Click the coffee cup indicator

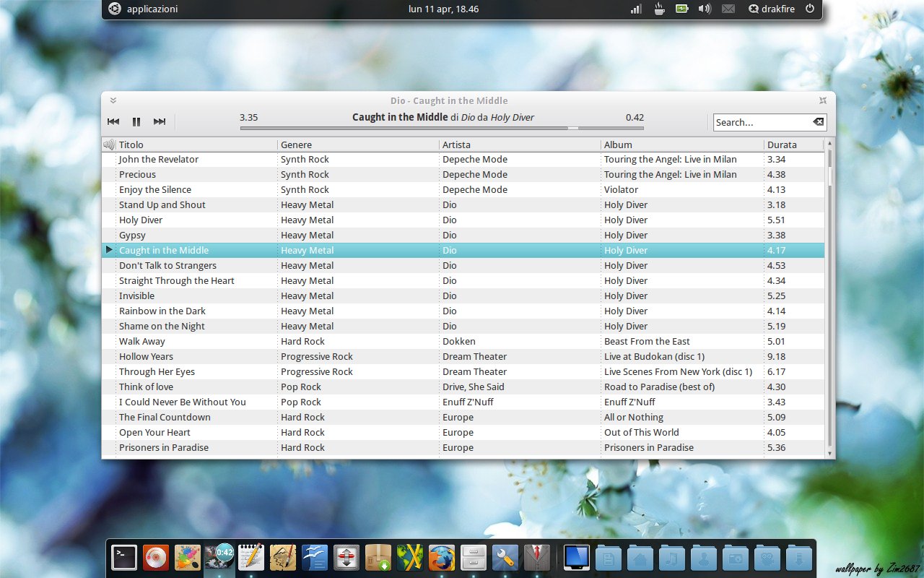[x=659, y=9]
